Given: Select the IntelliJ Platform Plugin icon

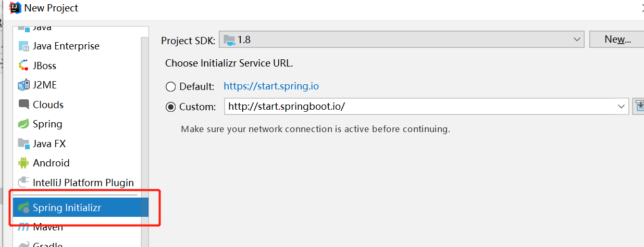Looking at the screenshot, I should 23,183.
